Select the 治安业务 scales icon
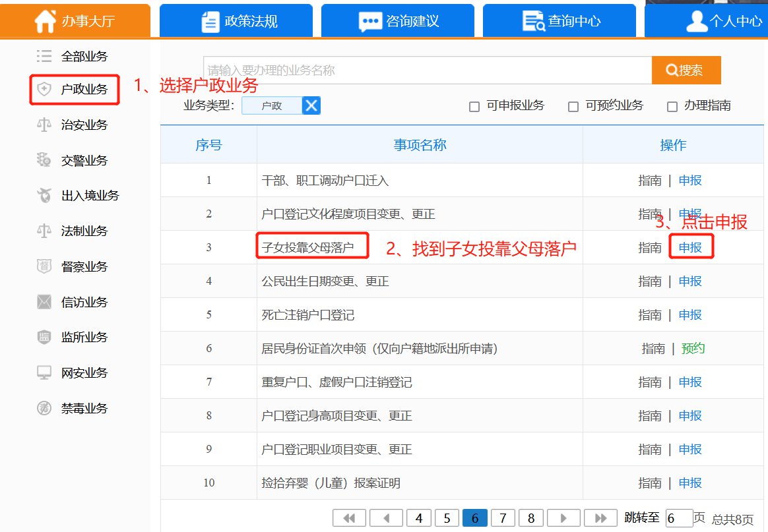Viewport: 768px width, 532px height. tap(44, 125)
